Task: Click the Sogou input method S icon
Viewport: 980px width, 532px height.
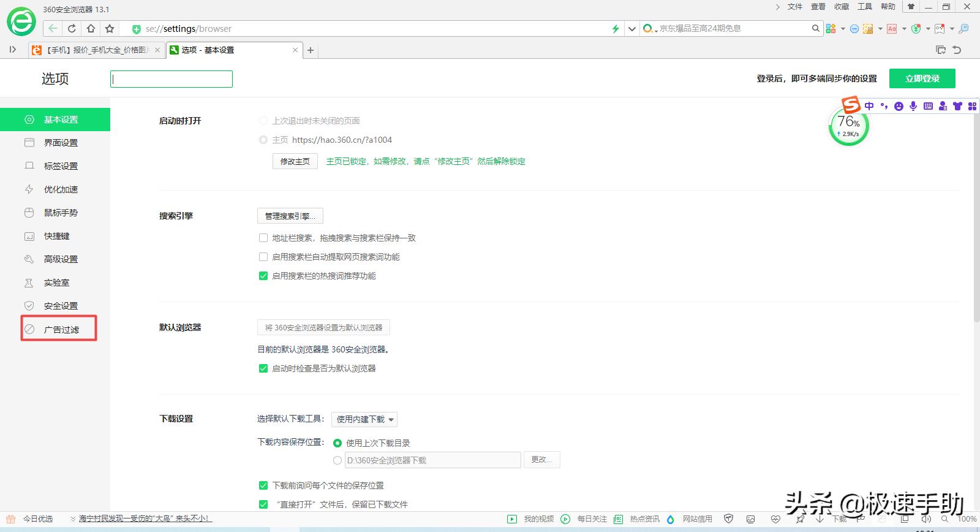Action: [x=851, y=105]
